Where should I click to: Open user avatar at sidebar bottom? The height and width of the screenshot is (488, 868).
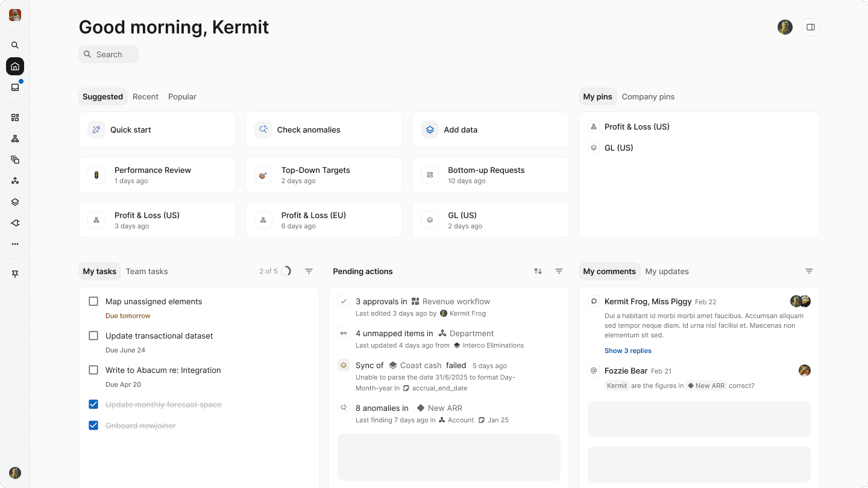(x=15, y=473)
